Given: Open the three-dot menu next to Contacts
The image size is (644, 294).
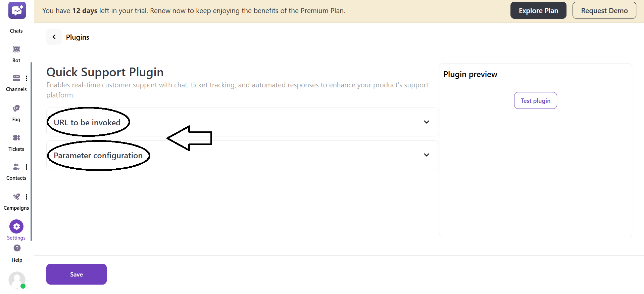Looking at the screenshot, I should point(27,167).
